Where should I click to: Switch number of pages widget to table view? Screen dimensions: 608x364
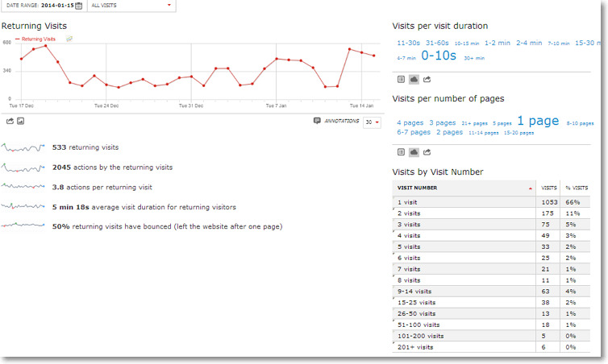tap(401, 151)
